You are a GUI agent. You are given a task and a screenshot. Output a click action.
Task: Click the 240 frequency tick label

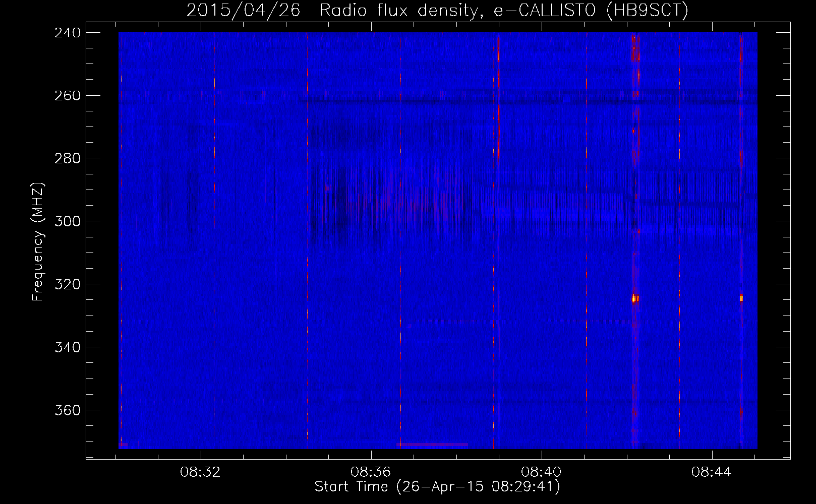68,33
